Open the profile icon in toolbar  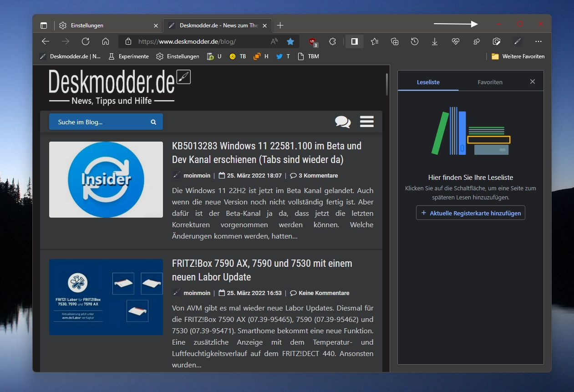(x=517, y=41)
